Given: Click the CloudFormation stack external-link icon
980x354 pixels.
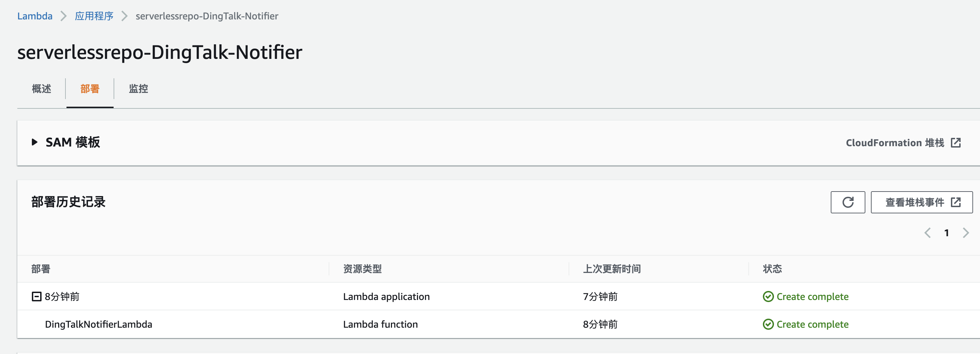Looking at the screenshot, I should (x=956, y=143).
